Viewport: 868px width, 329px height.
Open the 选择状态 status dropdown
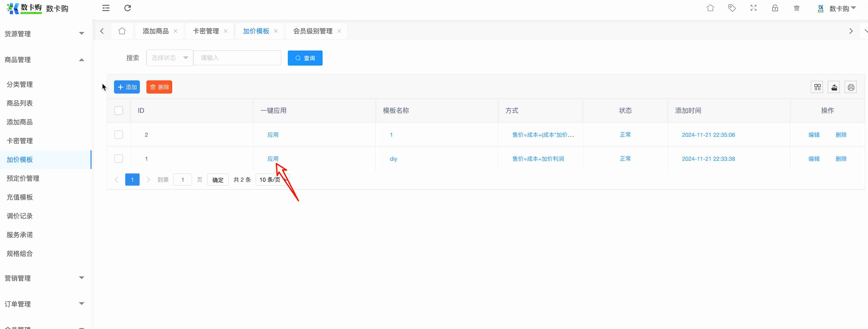169,58
